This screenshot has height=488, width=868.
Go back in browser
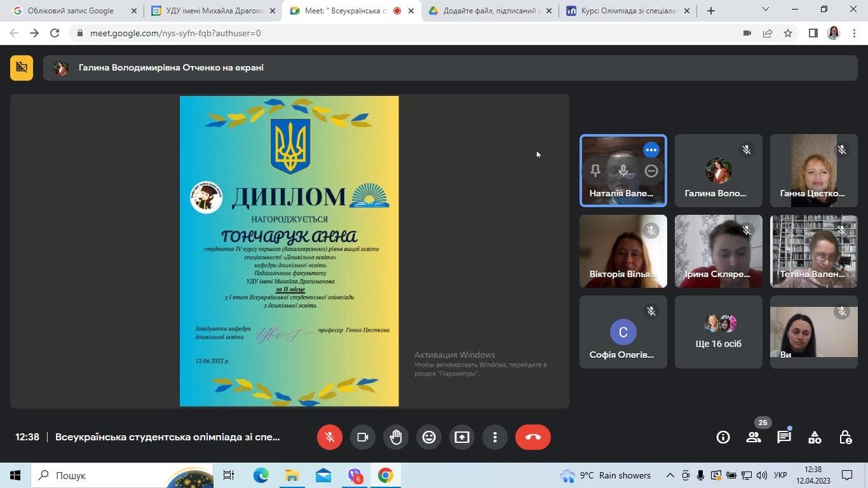pos(14,33)
